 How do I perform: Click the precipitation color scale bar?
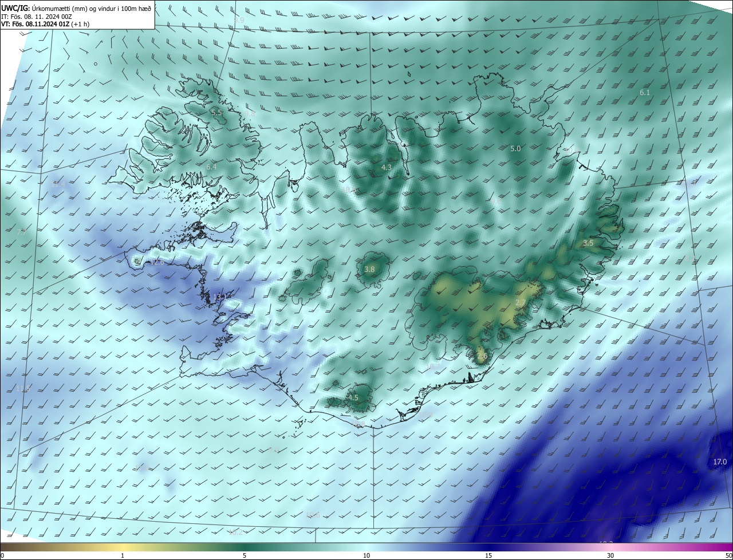366,547
